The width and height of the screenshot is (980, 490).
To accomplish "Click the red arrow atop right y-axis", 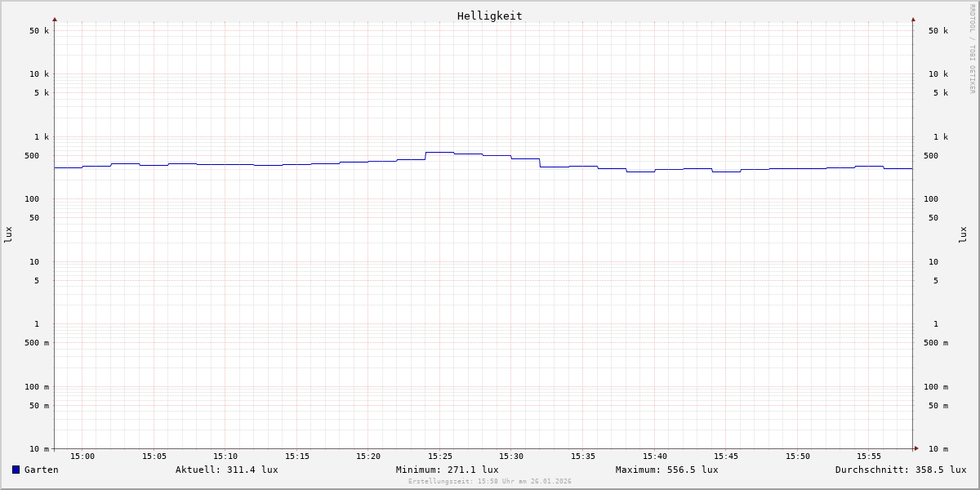I will [913, 19].
